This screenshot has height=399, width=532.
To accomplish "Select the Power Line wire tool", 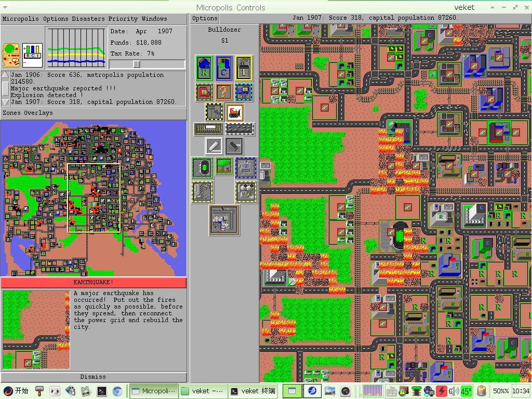I will tap(214, 112).
